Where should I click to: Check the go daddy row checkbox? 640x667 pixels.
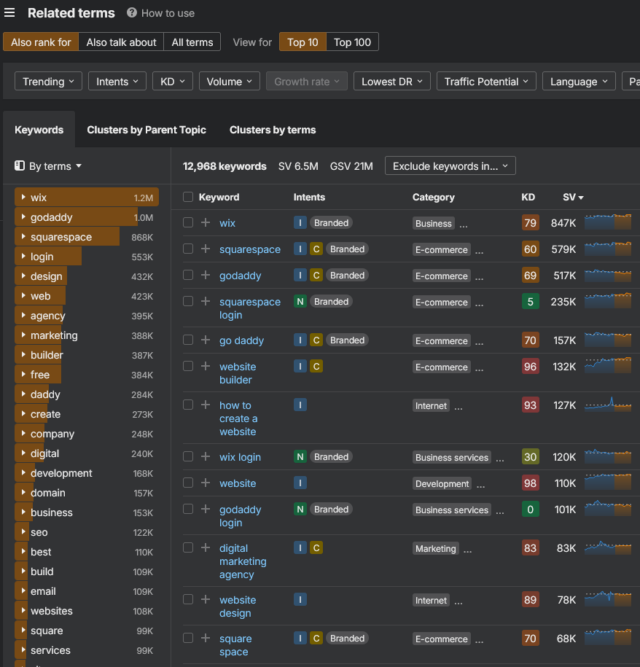[x=188, y=340]
